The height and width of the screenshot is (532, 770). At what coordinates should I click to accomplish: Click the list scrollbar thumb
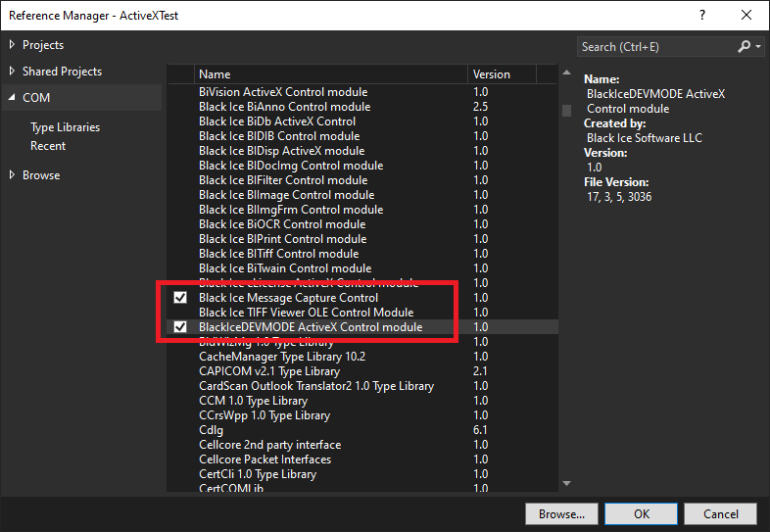566,110
